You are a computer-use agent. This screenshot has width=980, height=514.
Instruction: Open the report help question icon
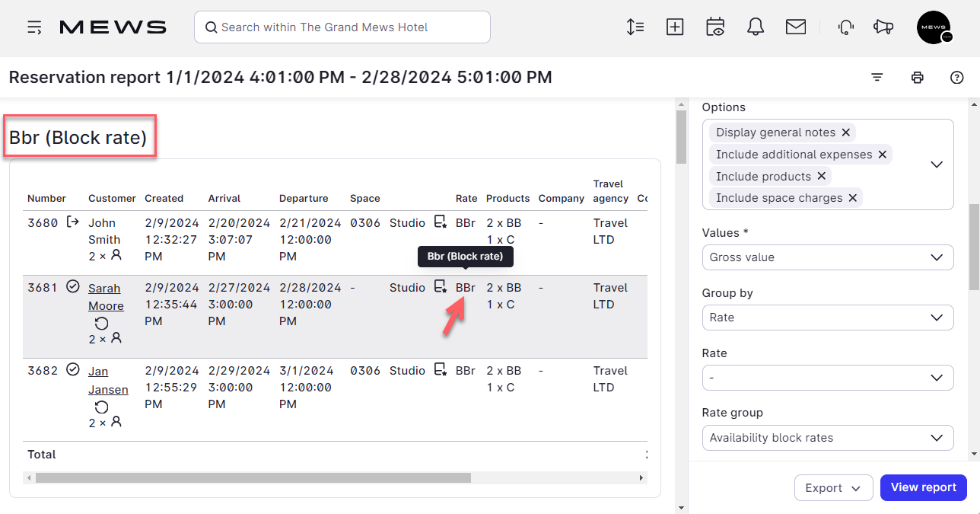click(x=957, y=78)
